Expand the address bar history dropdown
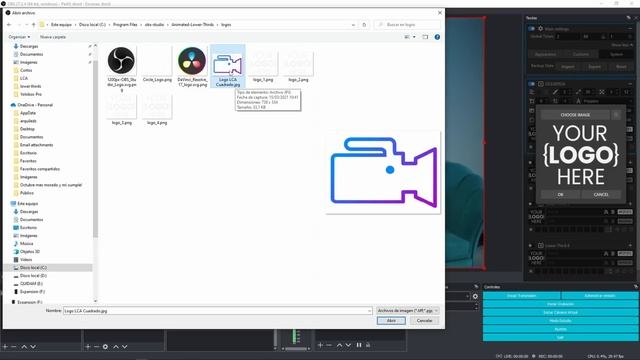Viewport: 640px width, 360px height. (353, 24)
